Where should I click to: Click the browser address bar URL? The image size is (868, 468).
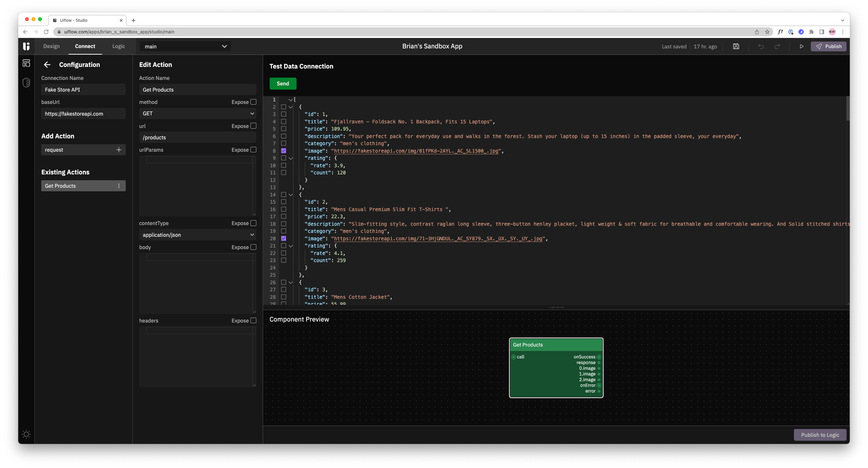pos(119,32)
